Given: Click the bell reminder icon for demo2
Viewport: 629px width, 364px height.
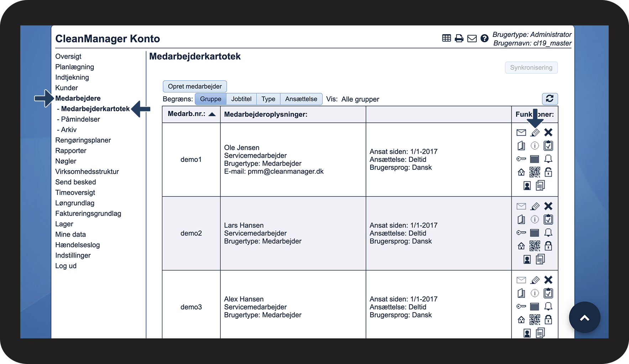Looking at the screenshot, I should click(548, 232).
